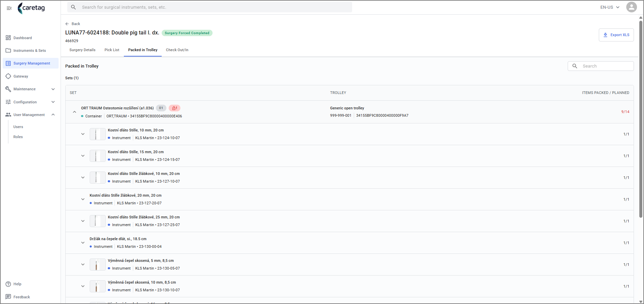The width and height of the screenshot is (644, 304).
Task: Click the Gateway icon
Action: tap(8, 76)
